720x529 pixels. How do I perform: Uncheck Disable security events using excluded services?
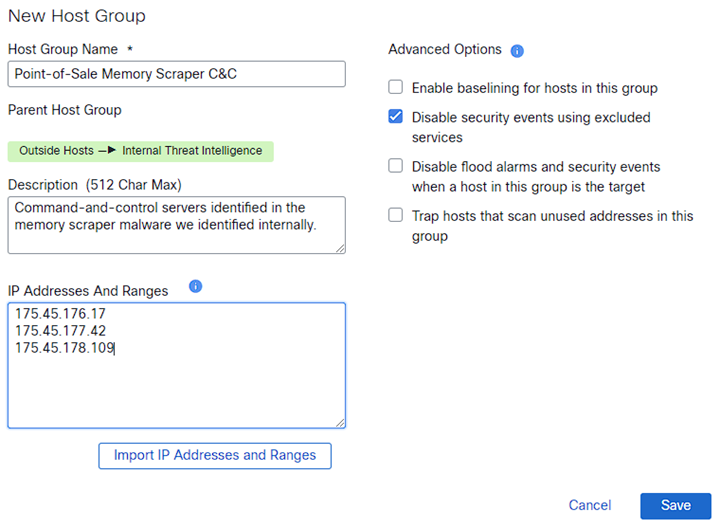coord(396,117)
